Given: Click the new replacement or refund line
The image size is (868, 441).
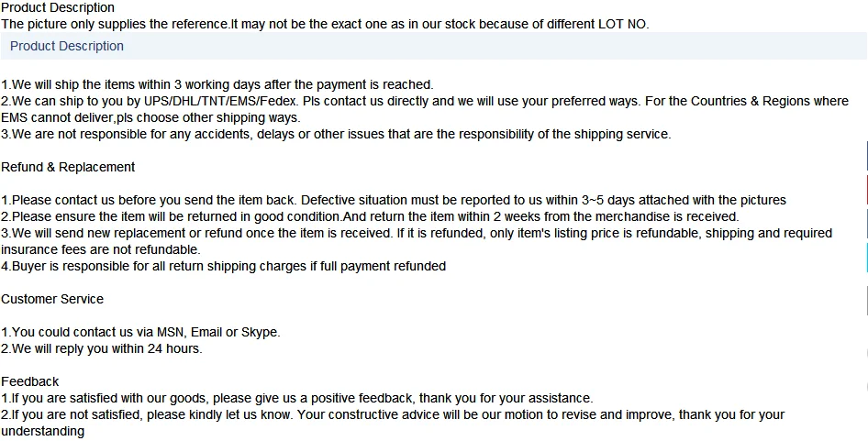Looking at the screenshot, I should 417,241.
